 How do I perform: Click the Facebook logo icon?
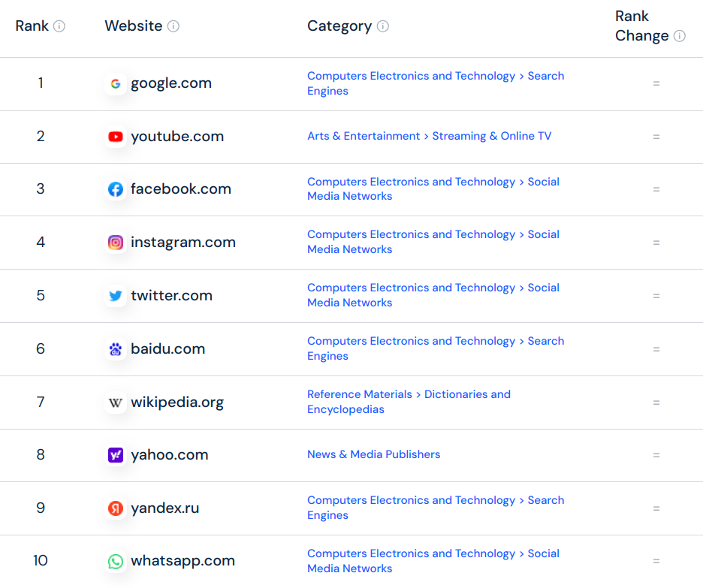tap(116, 189)
